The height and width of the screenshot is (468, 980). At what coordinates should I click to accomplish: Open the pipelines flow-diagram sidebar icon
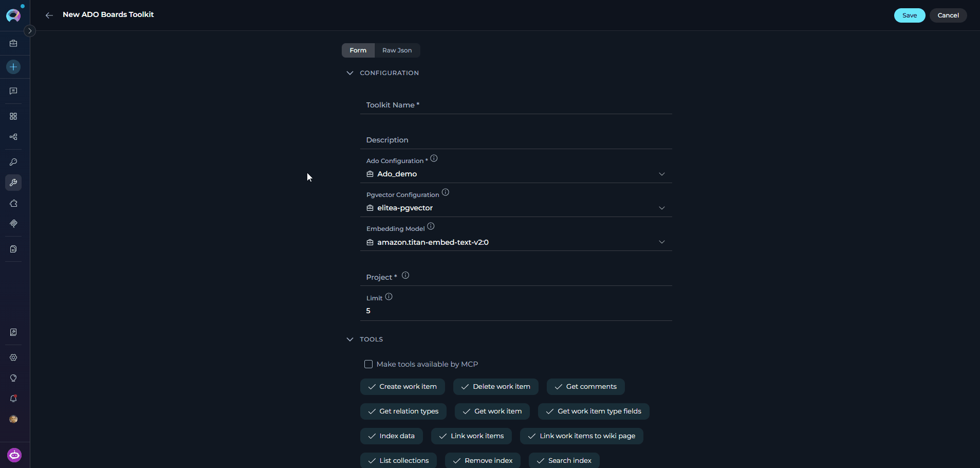(13, 137)
